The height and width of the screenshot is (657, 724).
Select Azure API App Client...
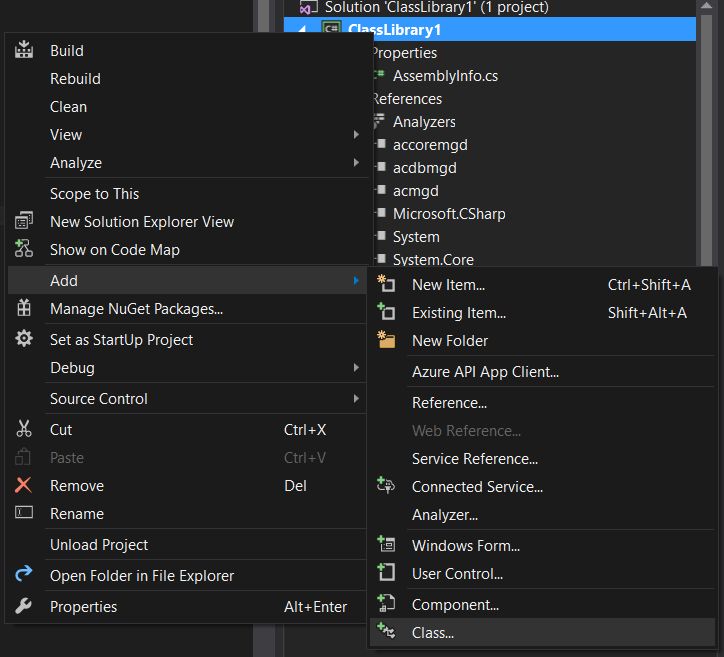point(543,372)
